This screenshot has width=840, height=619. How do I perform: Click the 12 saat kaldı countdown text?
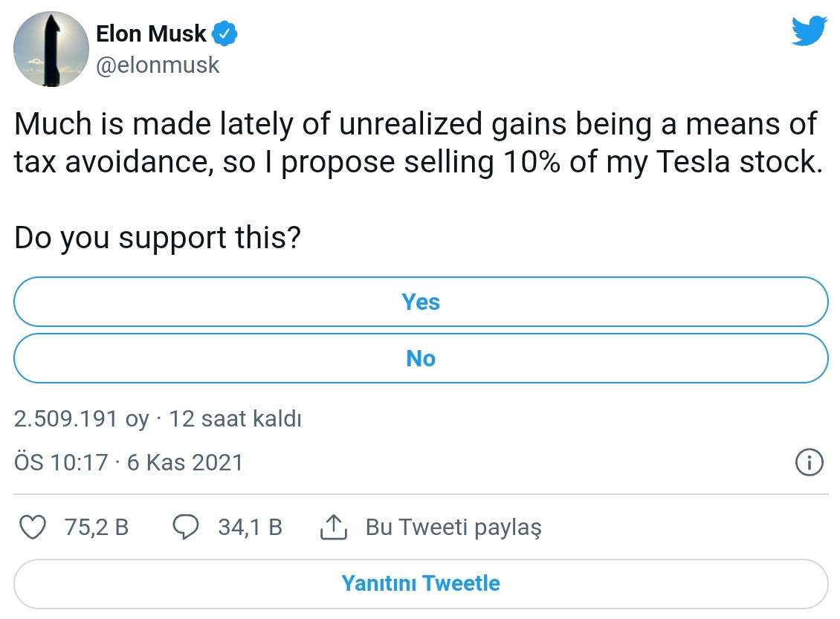pos(236,418)
